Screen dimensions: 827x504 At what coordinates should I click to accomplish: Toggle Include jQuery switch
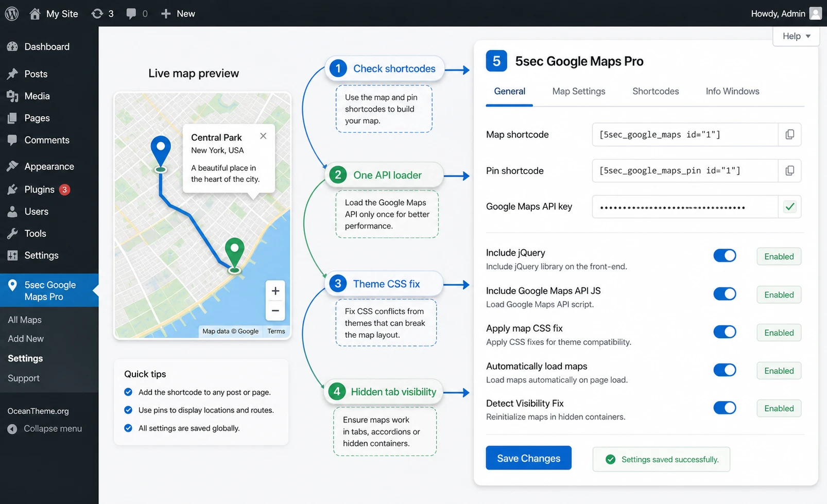[725, 256]
